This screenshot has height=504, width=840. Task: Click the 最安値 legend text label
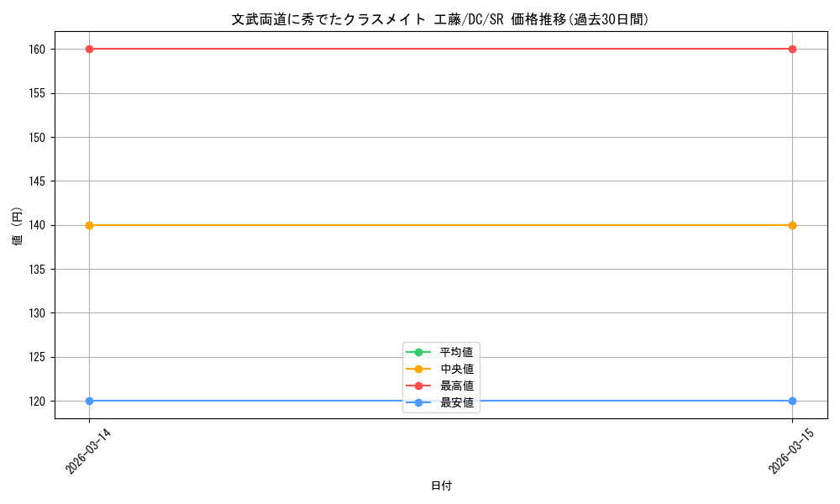point(456,403)
